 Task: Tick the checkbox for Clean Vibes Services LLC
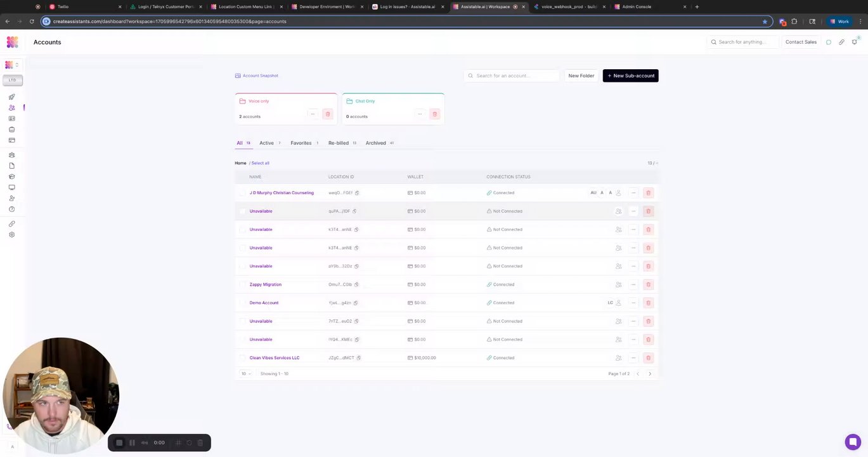[242, 358]
